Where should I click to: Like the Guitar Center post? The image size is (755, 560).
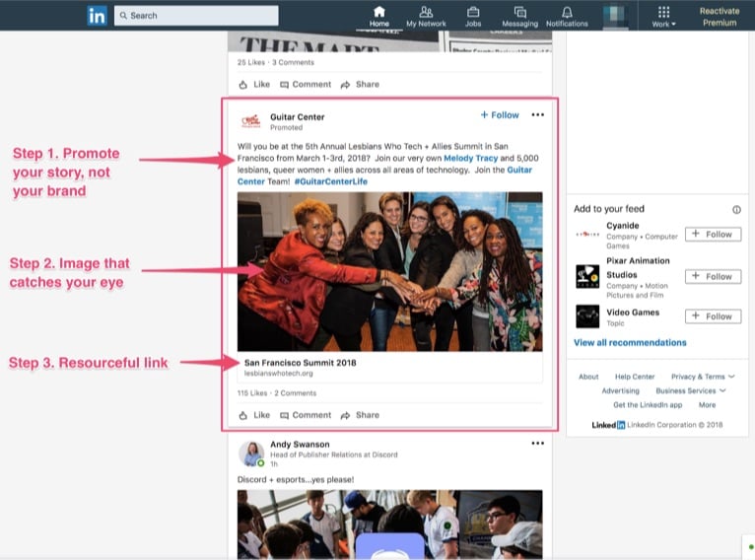(x=254, y=415)
